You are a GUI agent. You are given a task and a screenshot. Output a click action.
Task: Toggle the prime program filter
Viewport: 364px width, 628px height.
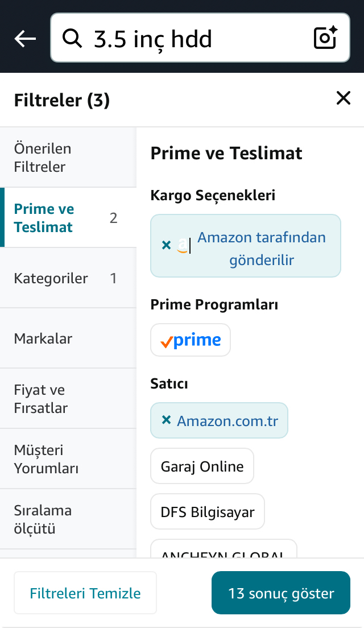pyautogui.click(x=191, y=340)
